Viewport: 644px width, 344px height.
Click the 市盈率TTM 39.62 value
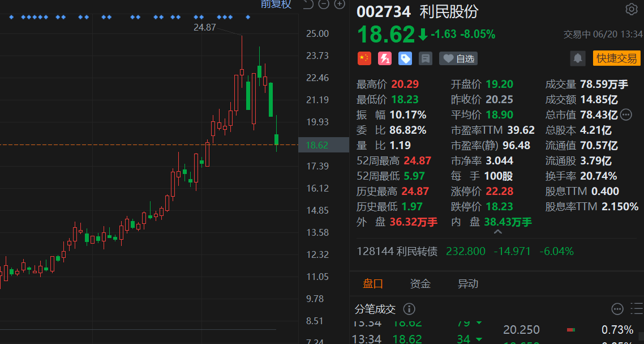click(521, 130)
